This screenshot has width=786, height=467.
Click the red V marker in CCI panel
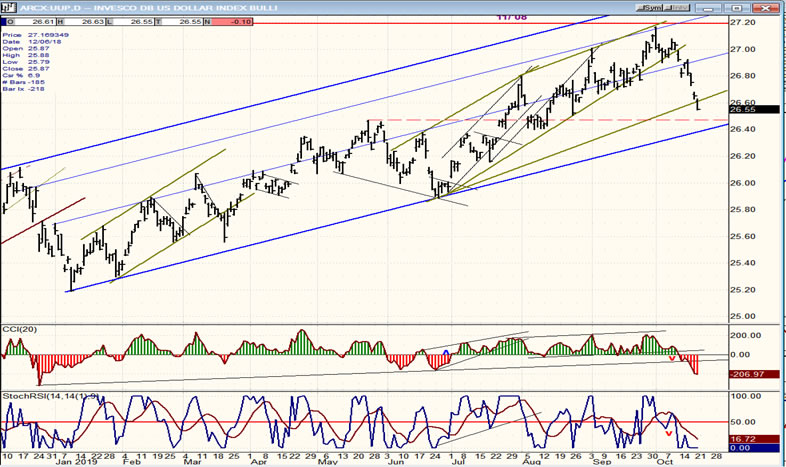pos(672,358)
